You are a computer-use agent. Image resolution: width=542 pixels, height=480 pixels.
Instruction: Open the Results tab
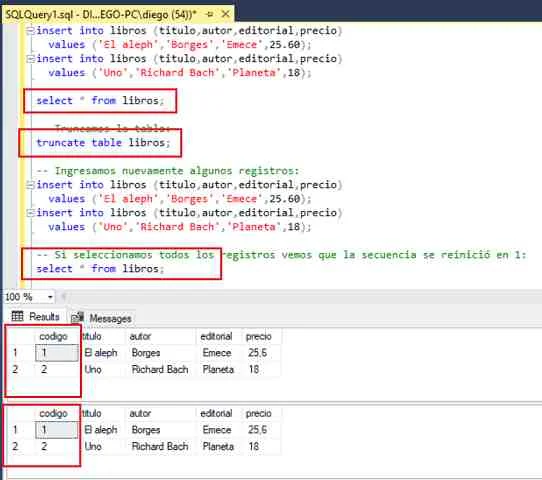[x=35, y=317]
